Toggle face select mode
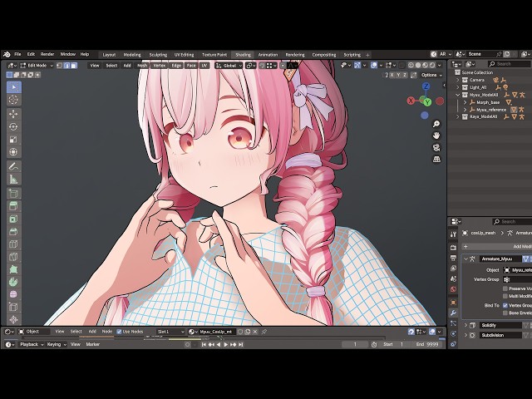 point(74,66)
